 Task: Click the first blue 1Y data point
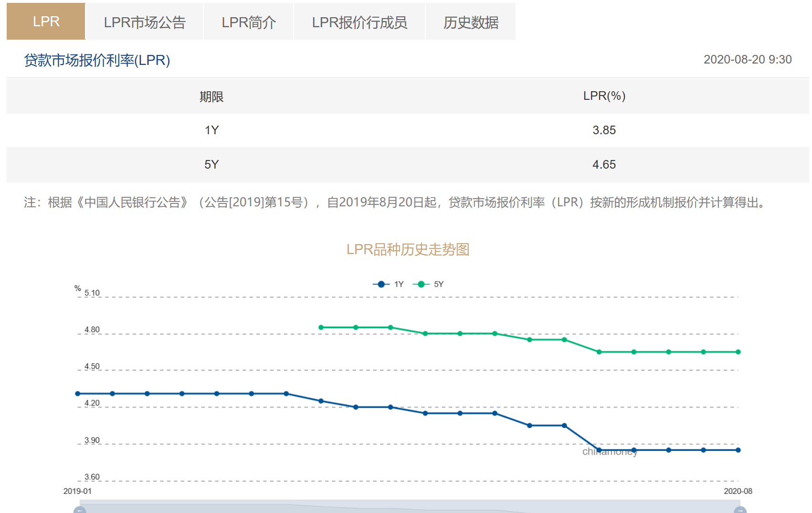(78, 394)
